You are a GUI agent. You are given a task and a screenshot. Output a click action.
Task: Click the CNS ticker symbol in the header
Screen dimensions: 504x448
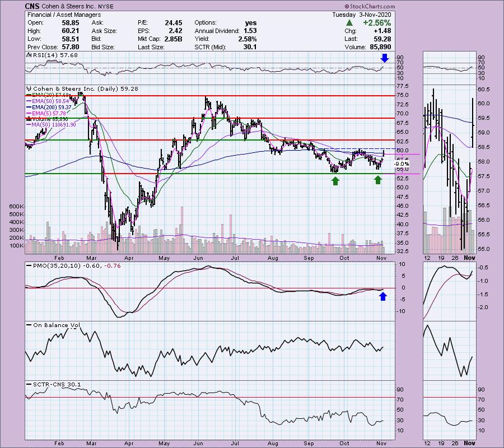point(32,6)
